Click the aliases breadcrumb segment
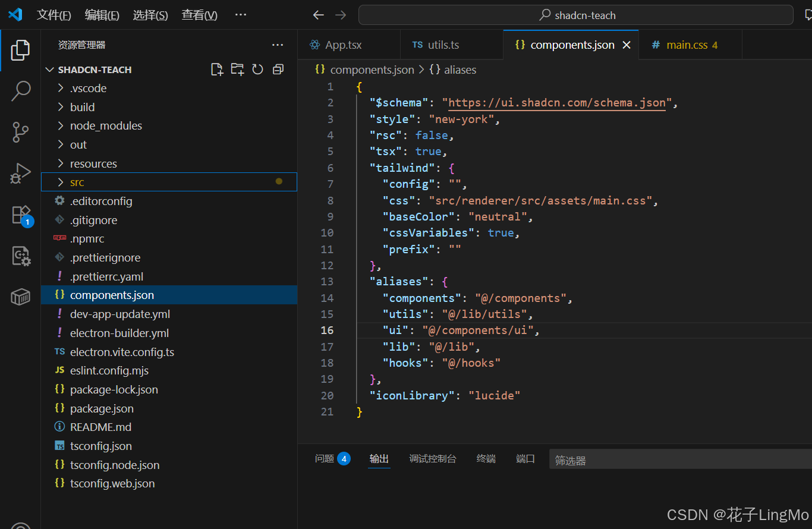Screen dimensions: 812x529 tap(460, 70)
